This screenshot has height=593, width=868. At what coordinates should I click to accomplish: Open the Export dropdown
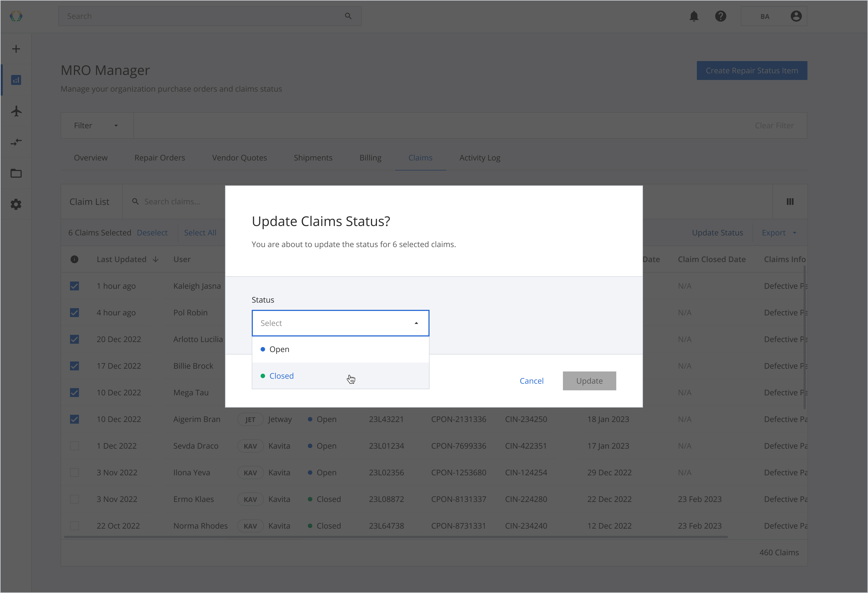(779, 233)
